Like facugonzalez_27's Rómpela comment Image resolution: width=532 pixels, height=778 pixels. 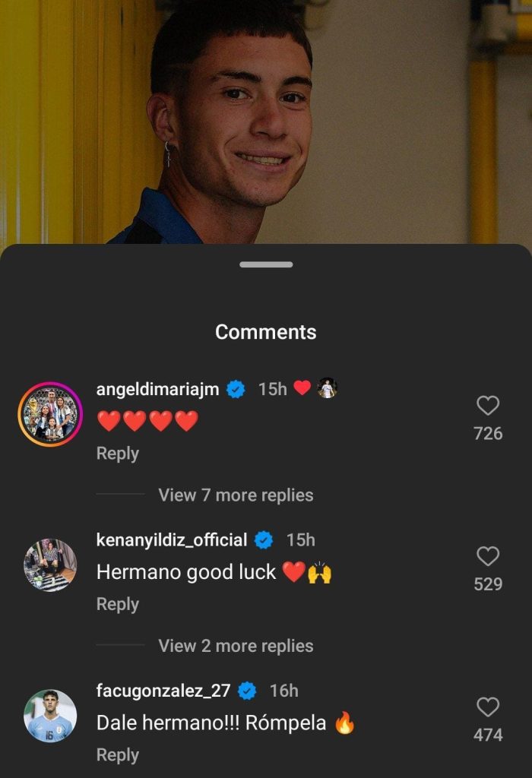487,707
